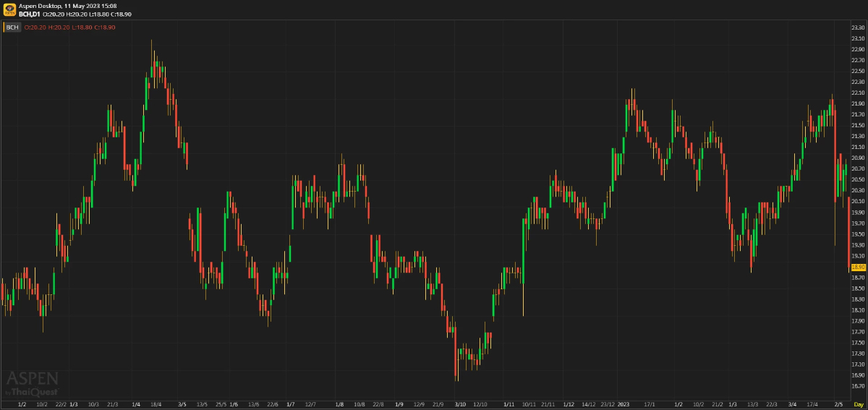
Task: Click the 1/12 date axis label
Action: click(569, 403)
